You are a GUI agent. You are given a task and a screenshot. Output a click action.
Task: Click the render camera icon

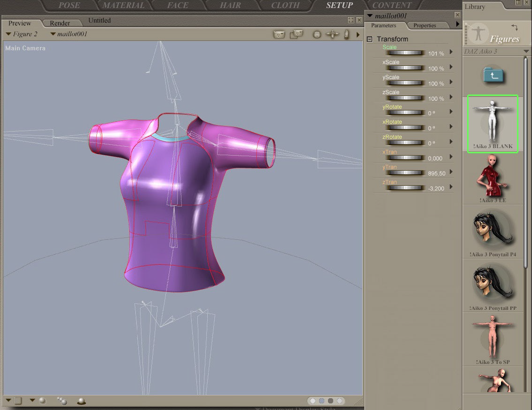(x=279, y=34)
